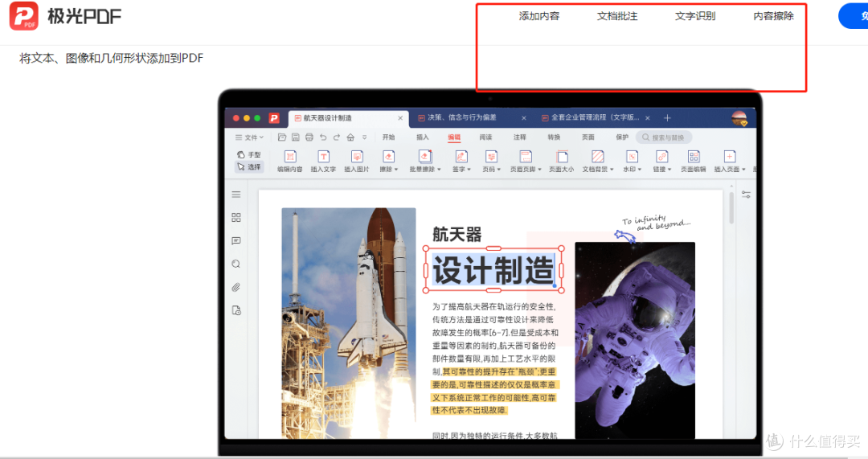Close the 全套企业管理流程 tab

coord(648,118)
